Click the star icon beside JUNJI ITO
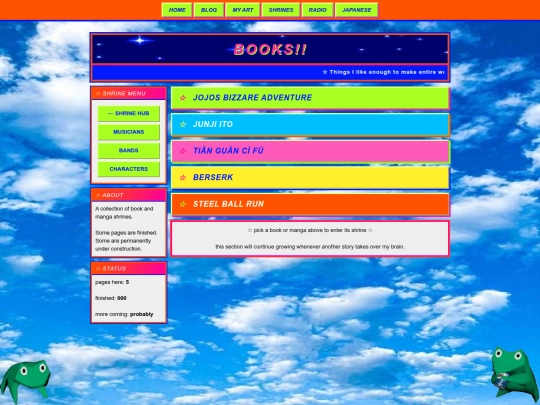 tap(183, 124)
